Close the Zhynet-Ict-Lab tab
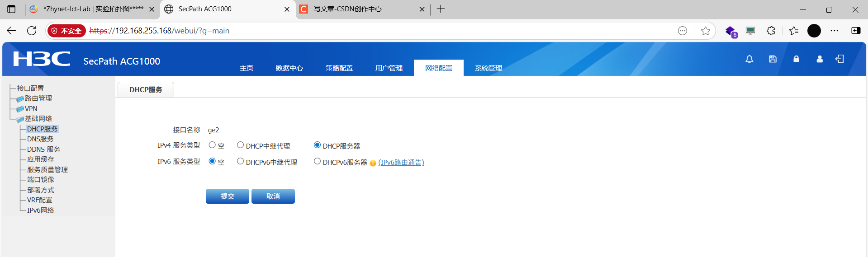This screenshot has width=868, height=257. pyautogui.click(x=152, y=9)
